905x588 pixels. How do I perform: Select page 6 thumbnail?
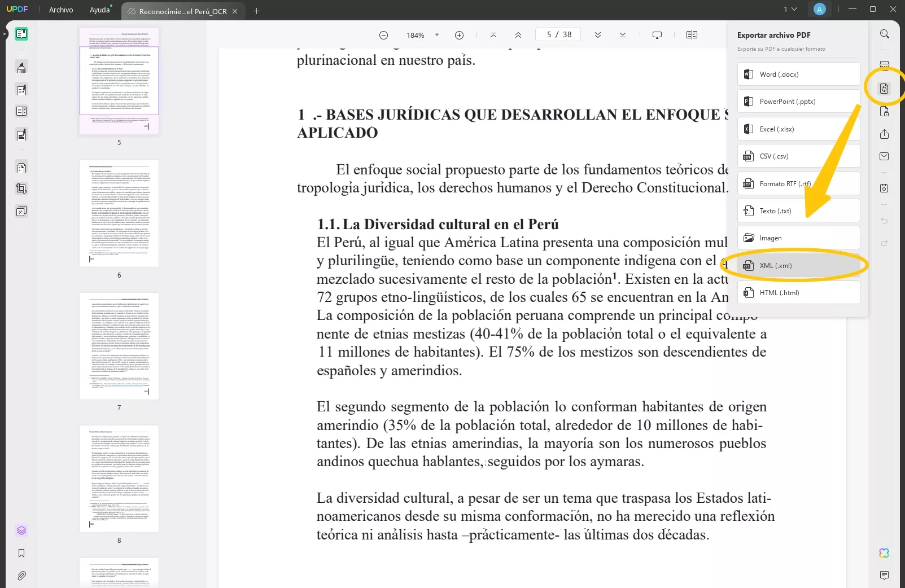pos(119,213)
